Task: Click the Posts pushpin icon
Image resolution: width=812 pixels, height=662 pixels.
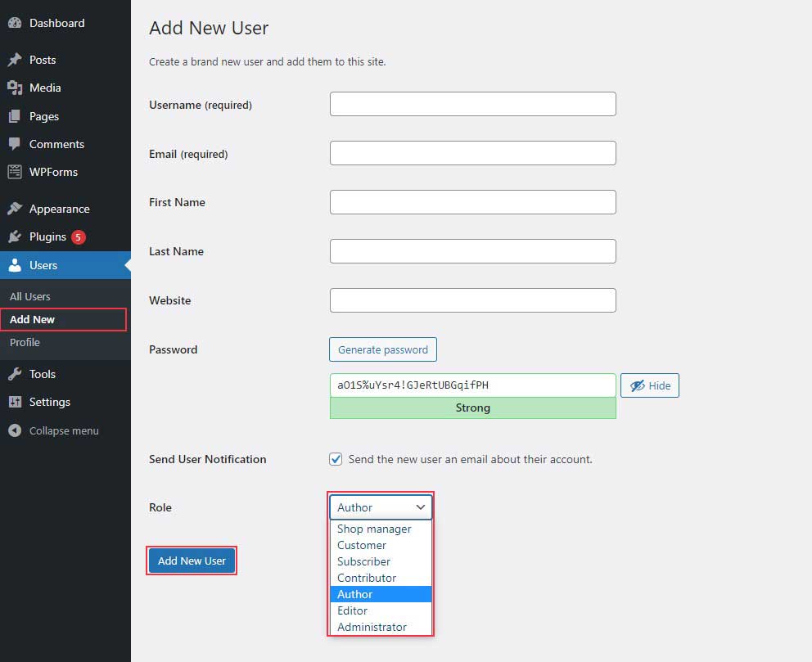Action: [15, 60]
